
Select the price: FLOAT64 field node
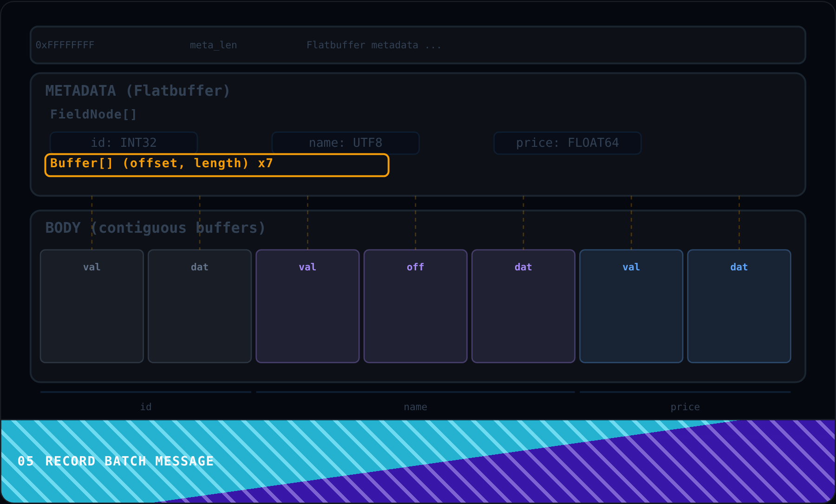click(568, 143)
